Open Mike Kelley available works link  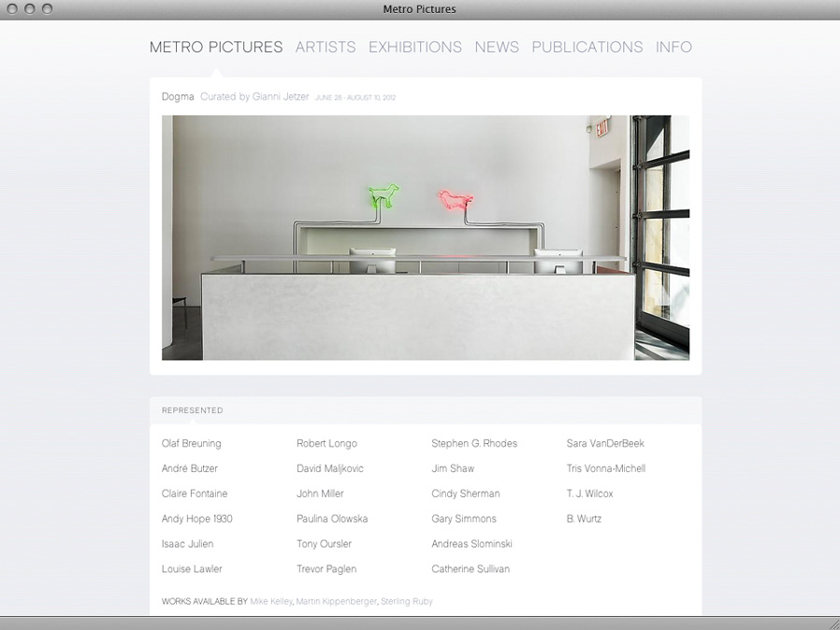pyautogui.click(x=271, y=602)
